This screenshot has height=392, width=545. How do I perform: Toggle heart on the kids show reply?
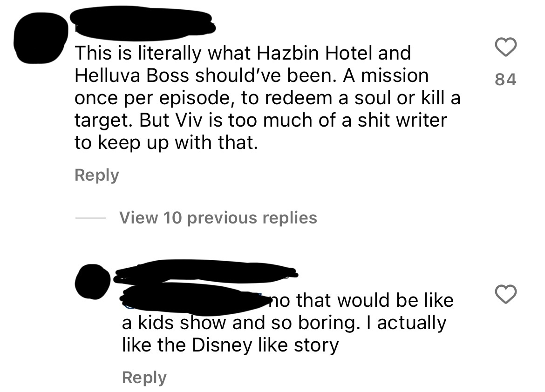click(x=506, y=294)
